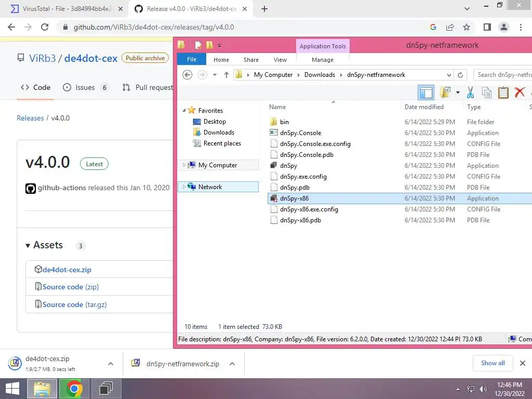Open the Share ribbon tab

pos(251,60)
